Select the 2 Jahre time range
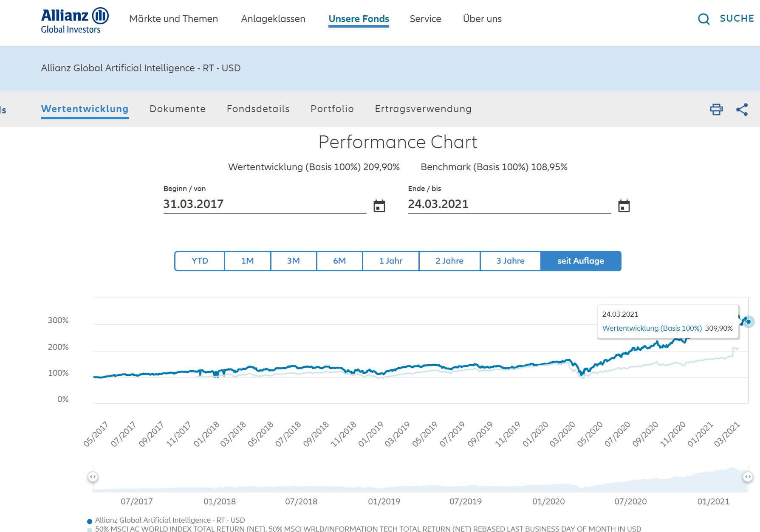 pos(449,261)
